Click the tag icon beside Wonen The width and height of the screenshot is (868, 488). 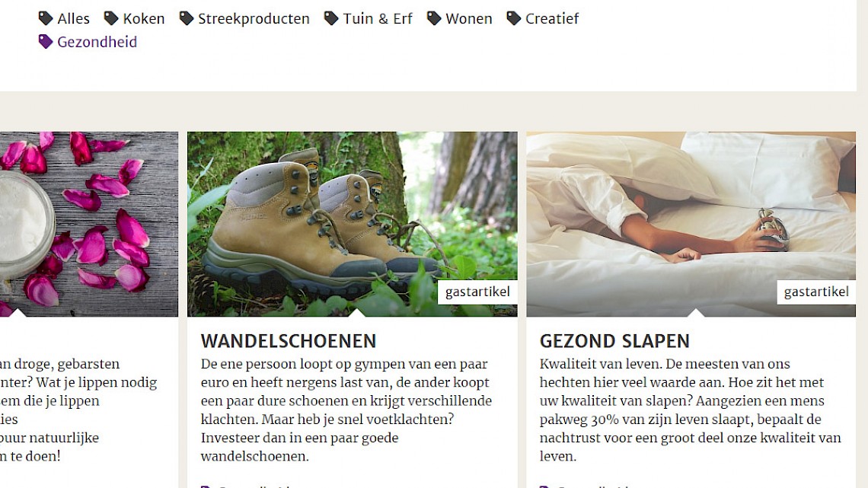[434, 18]
